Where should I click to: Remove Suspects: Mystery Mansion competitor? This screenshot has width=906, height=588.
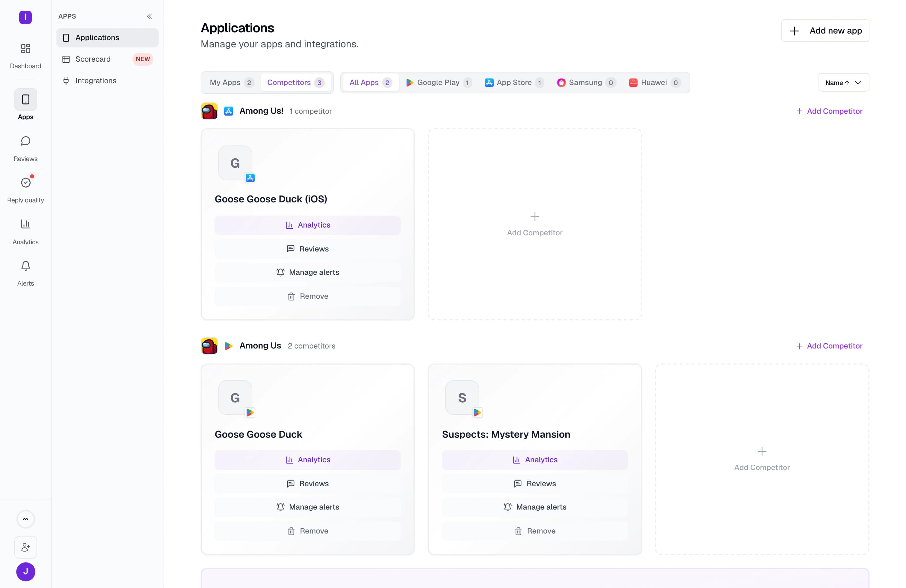(x=534, y=531)
